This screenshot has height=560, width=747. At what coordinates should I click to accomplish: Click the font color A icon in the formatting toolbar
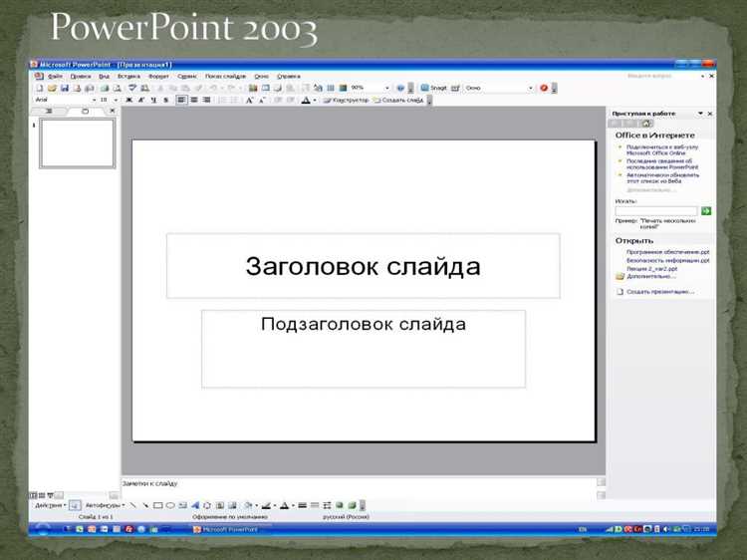pos(306,100)
